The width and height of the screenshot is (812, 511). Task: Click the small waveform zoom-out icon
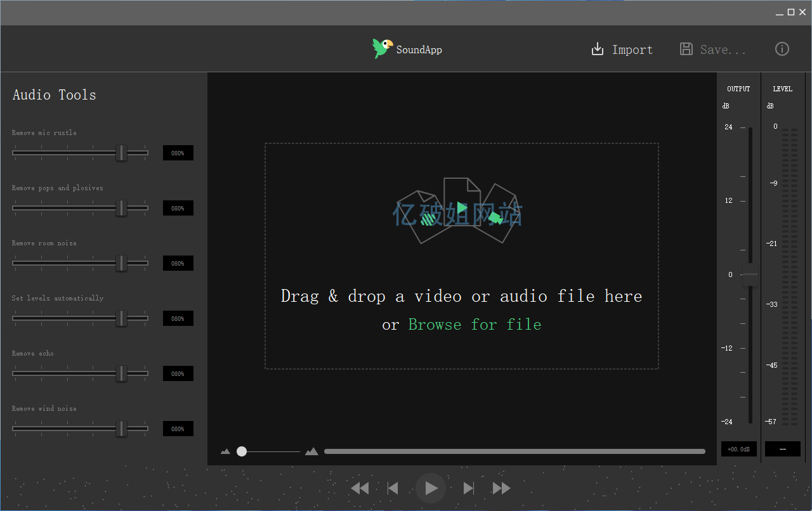225,452
